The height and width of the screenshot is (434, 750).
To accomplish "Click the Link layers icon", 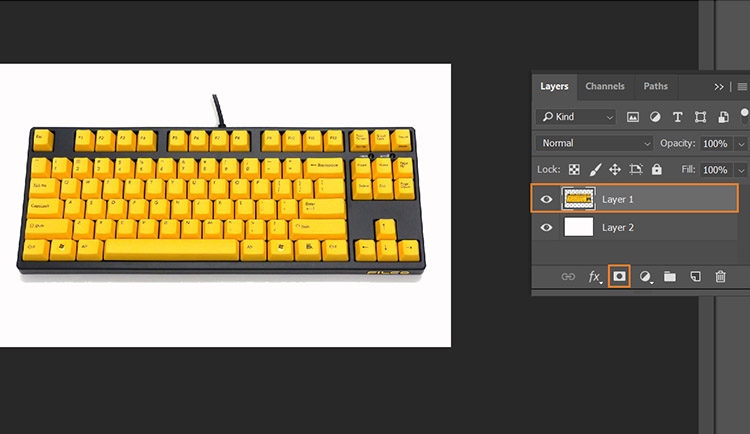I will [568, 276].
